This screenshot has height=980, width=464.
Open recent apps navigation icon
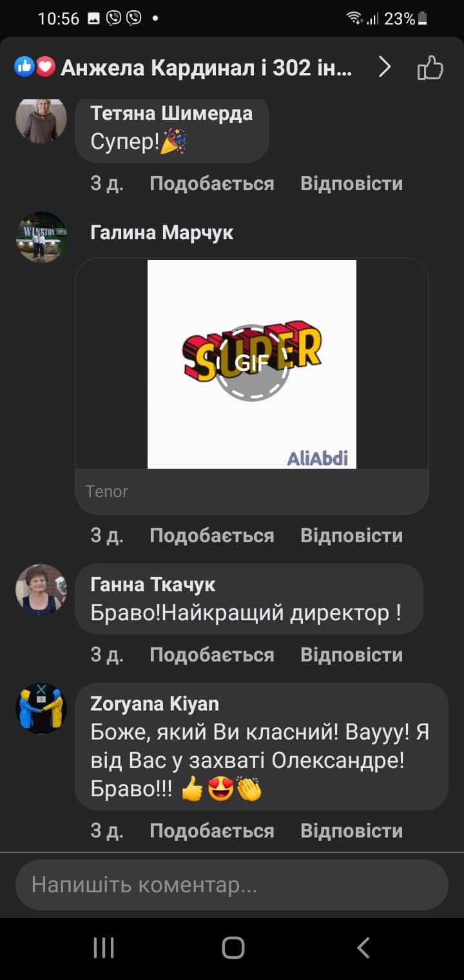(103, 948)
